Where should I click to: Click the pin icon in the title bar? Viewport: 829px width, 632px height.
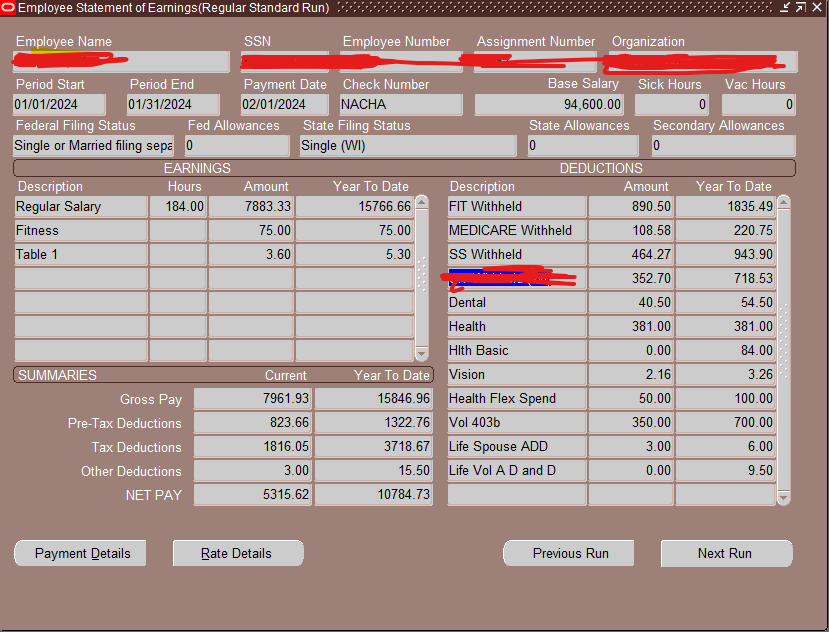click(x=786, y=8)
